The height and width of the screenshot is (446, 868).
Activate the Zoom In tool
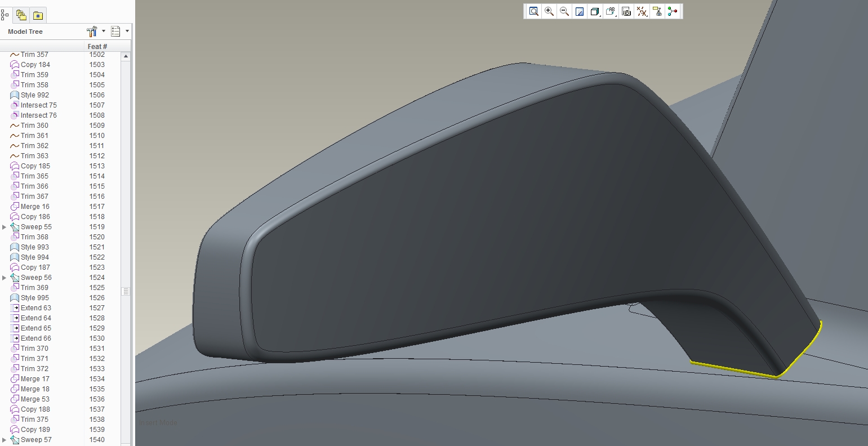pyautogui.click(x=549, y=11)
